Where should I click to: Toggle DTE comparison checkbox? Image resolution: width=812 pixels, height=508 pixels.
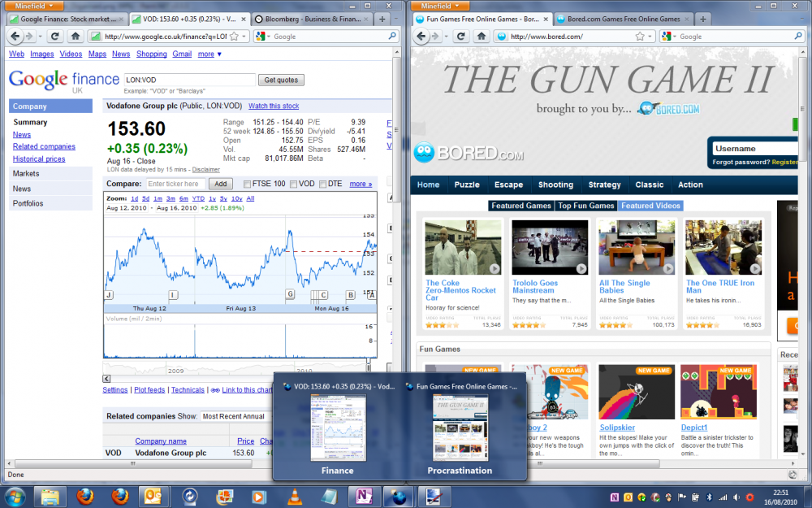tap(322, 184)
